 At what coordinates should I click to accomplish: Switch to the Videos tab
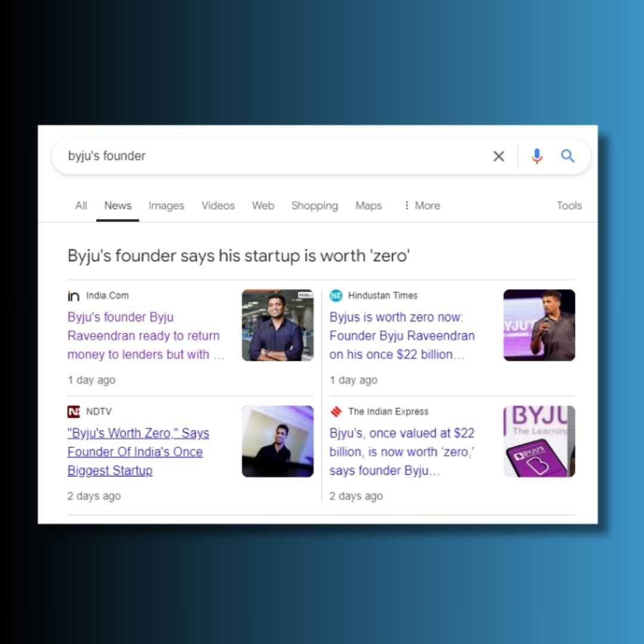point(218,206)
